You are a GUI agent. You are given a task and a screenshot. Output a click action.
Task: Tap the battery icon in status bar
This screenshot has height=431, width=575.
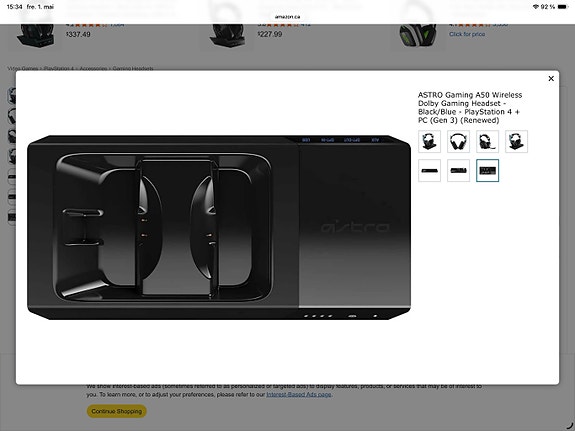563,7
